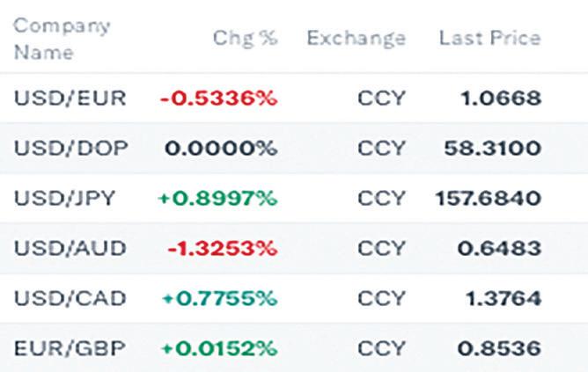The width and height of the screenshot is (588, 372).
Task: Select the +0.0152% change value
Action: tap(219, 348)
